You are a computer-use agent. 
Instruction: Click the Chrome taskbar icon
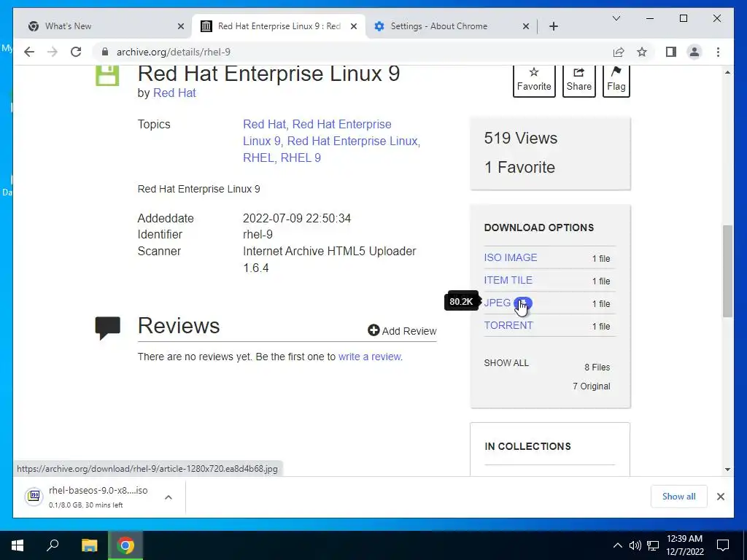125,545
